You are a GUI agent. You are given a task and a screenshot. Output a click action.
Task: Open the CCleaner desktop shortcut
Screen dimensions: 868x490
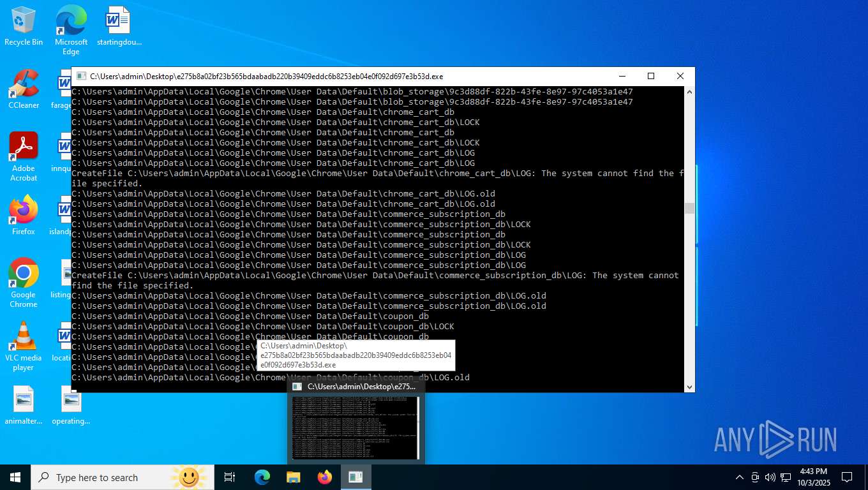tap(24, 89)
